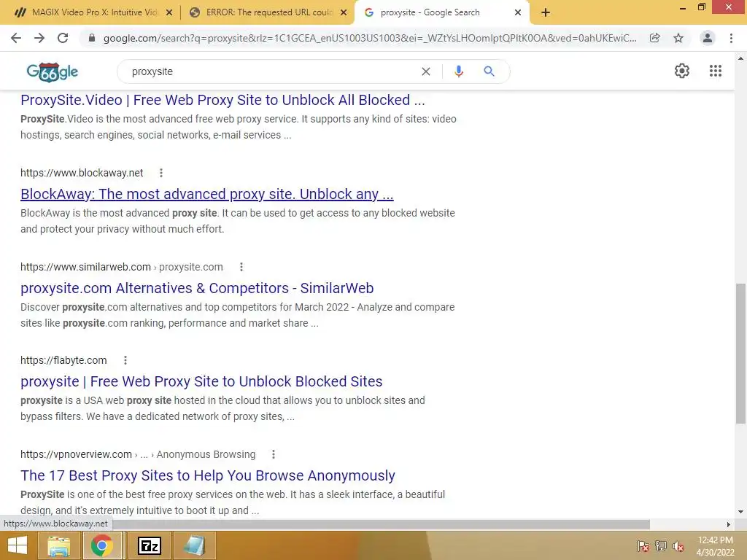Viewport: 747px width, 560px height.
Task: Open 7-Zip from the taskbar
Action: tap(149, 545)
